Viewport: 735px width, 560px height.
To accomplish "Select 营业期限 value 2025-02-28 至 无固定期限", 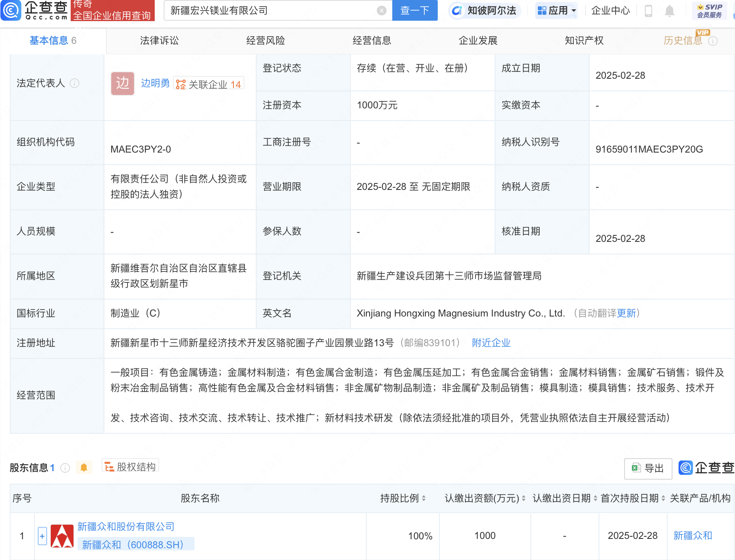I will [413, 187].
